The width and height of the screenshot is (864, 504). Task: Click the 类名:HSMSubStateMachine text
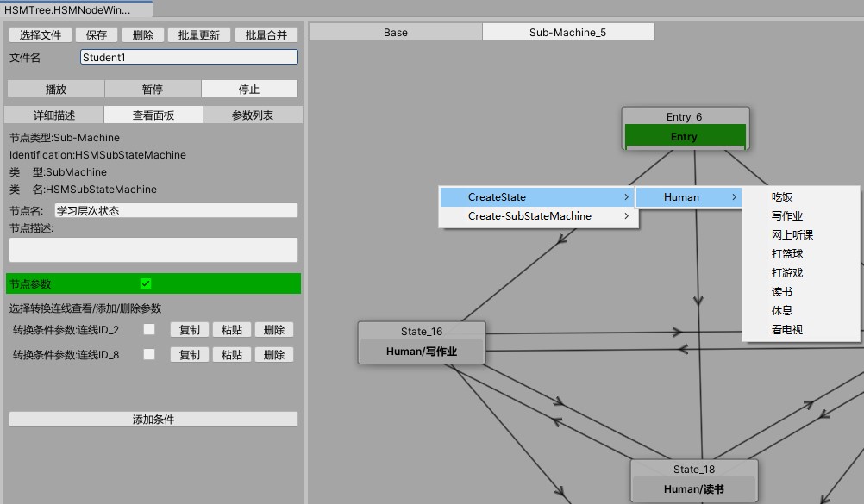83,190
